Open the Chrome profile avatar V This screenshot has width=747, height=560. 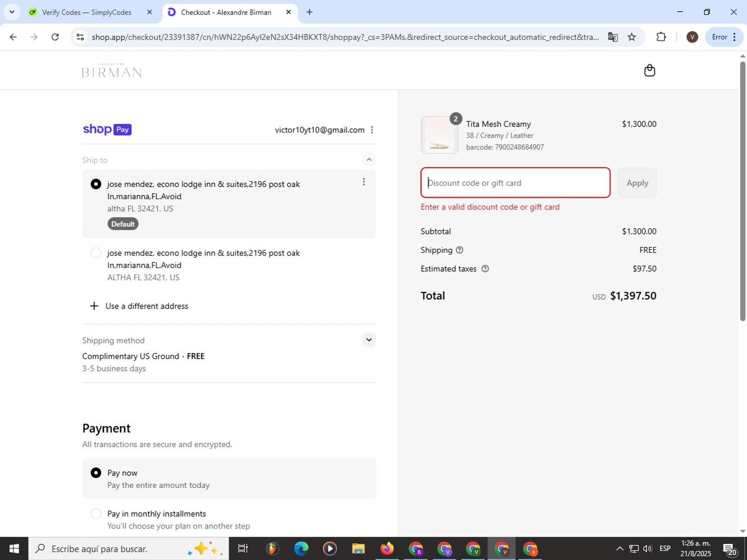pyautogui.click(x=692, y=37)
